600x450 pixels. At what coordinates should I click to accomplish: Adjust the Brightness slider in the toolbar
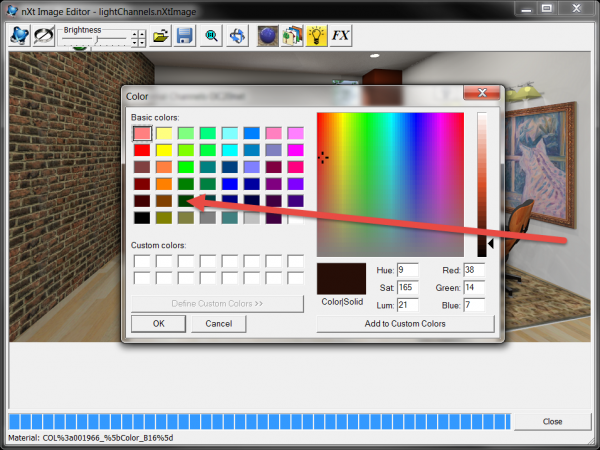(98, 38)
